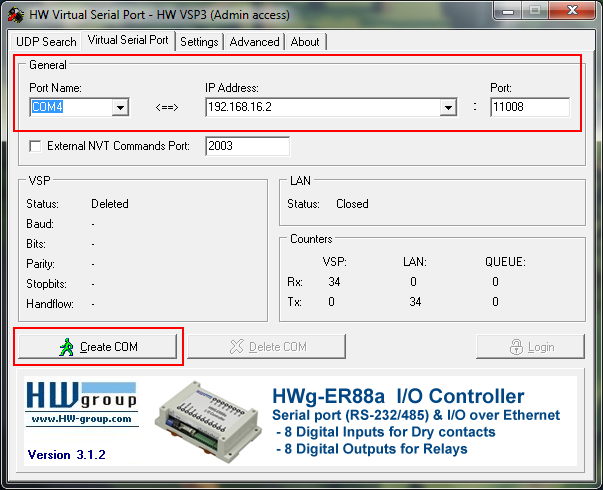Click the VSP Rx counter value 34

click(x=334, y=282)
